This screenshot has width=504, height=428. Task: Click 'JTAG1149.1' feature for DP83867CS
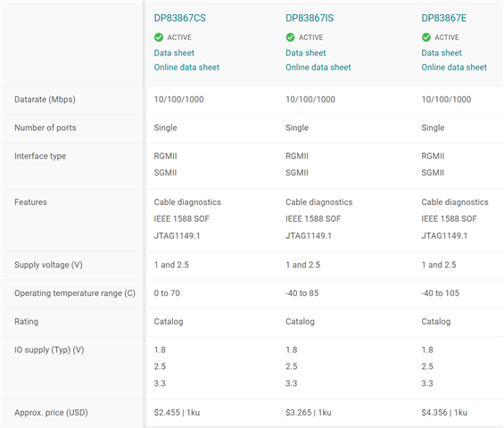[x=177, y=235]
